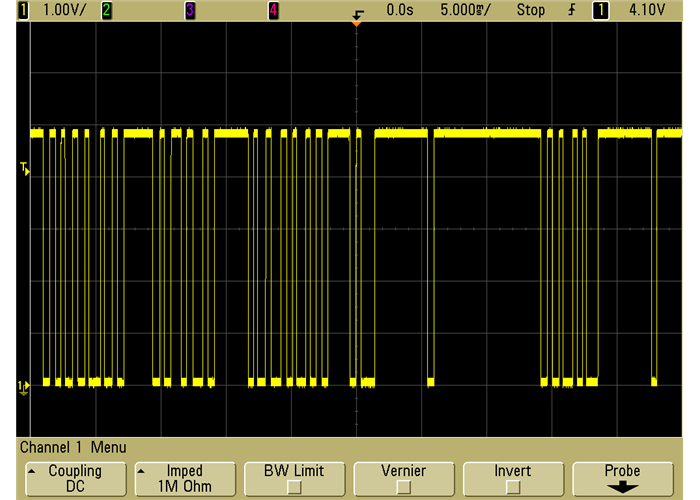Expand the Probe submenu
This screenshot has height=500, width=700.
click(622, 478)
